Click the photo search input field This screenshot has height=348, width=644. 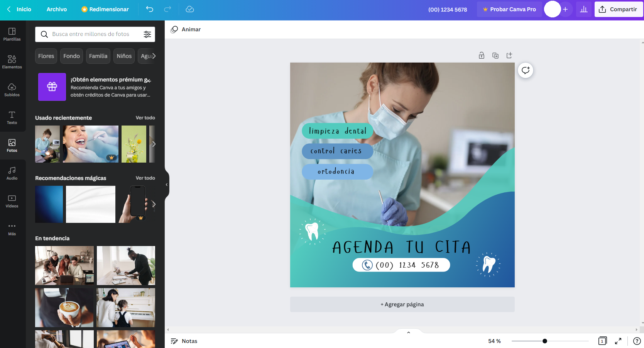point(95,34)
